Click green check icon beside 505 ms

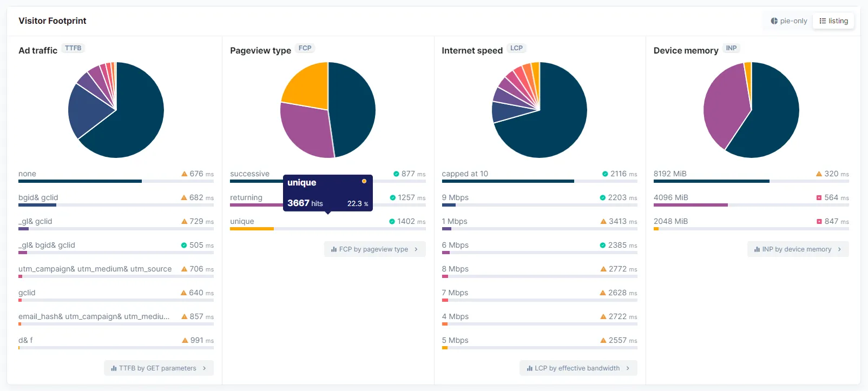[x=184, y=246]
